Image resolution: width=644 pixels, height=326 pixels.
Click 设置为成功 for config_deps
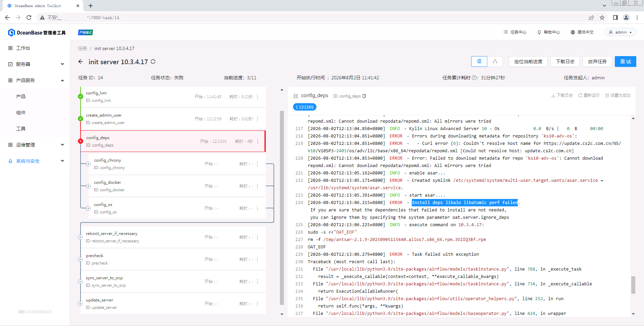pyautogui.click(x=618, y=96)
